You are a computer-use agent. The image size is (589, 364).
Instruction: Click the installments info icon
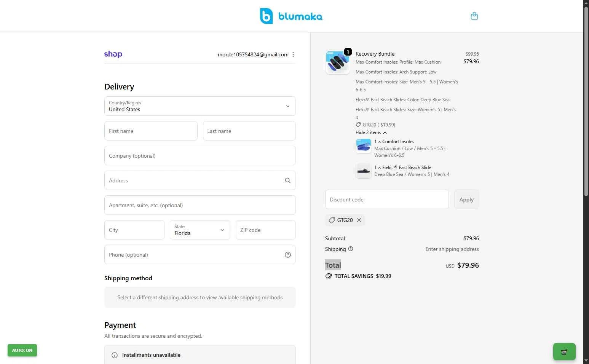pyautogui.click(x=114, y=355)
